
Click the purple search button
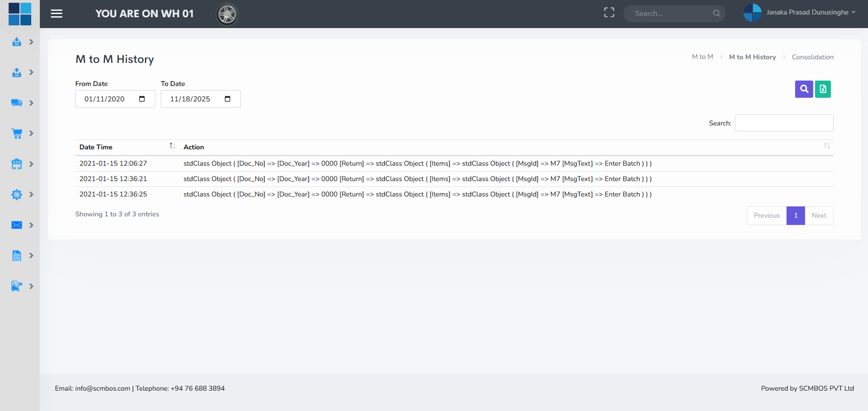coord(804,89)
